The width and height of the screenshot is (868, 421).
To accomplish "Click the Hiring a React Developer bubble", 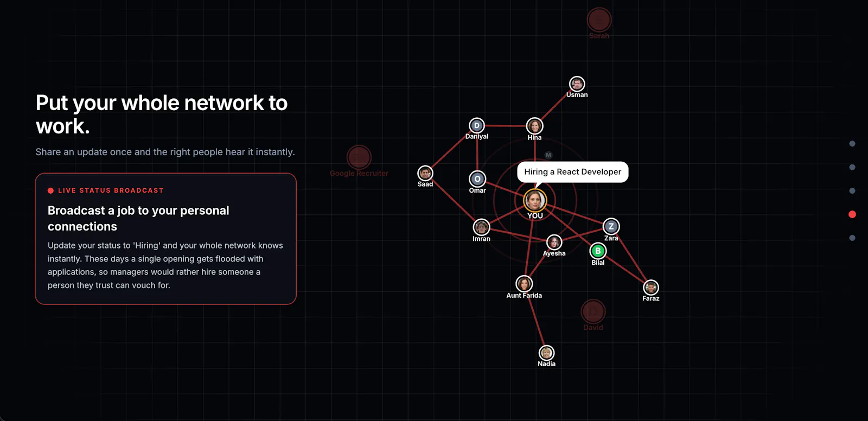I will [573, 172].
